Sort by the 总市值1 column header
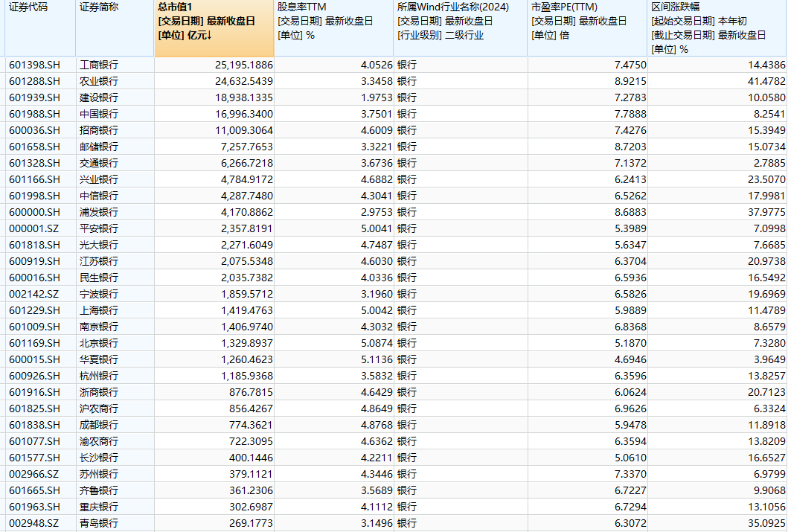Image resolution: width=791 pixels, height=532 pixels. pos(214,28)
